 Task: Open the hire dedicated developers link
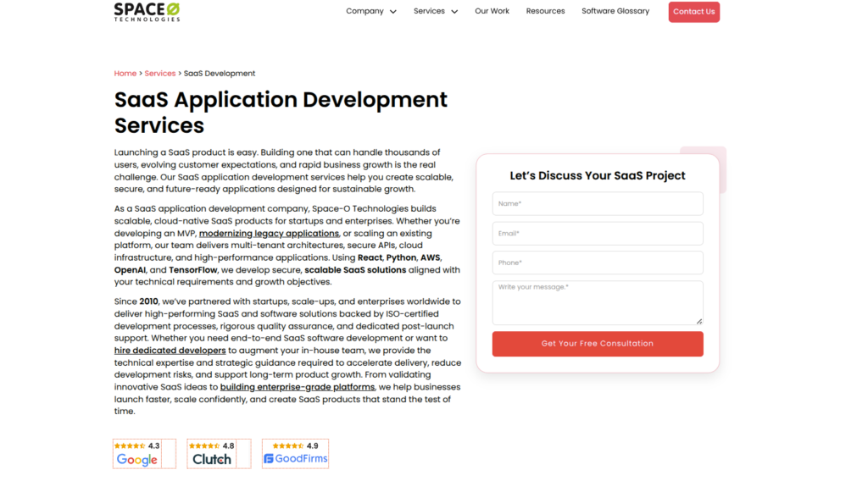[x=170, y=351]
